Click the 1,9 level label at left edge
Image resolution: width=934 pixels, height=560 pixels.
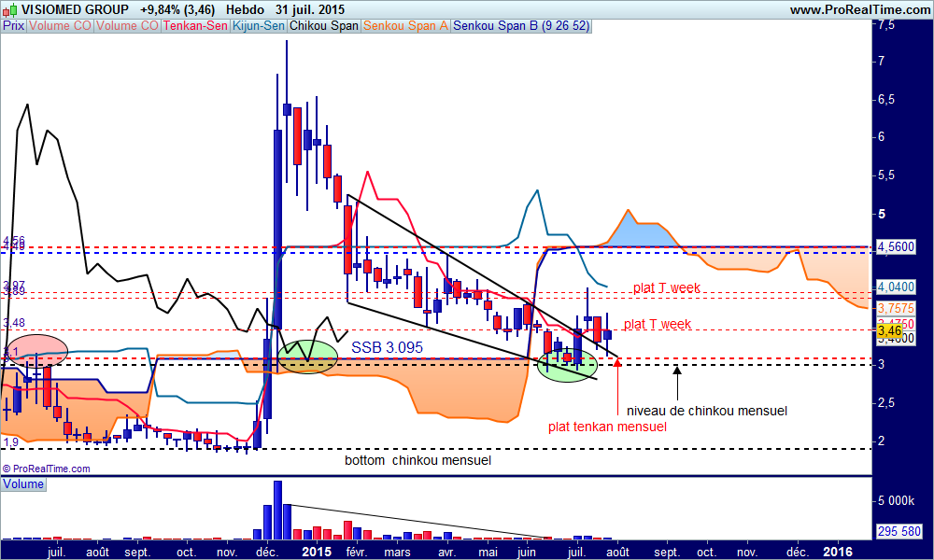click(10, 442)
